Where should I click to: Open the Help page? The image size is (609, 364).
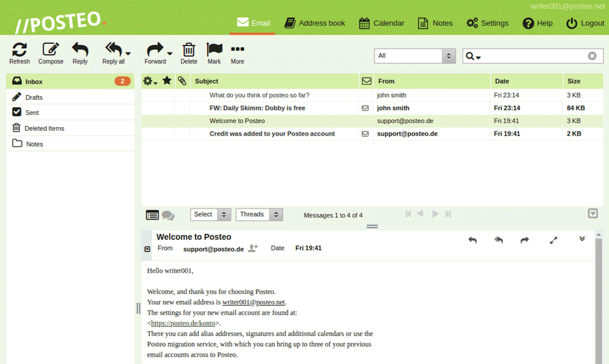coord(538,23)
